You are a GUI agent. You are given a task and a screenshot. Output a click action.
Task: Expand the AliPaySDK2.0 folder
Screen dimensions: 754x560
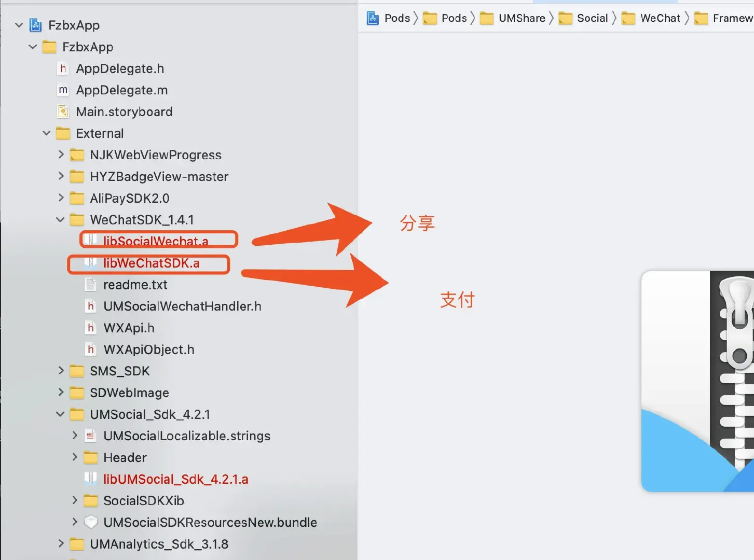click(61, 198)
